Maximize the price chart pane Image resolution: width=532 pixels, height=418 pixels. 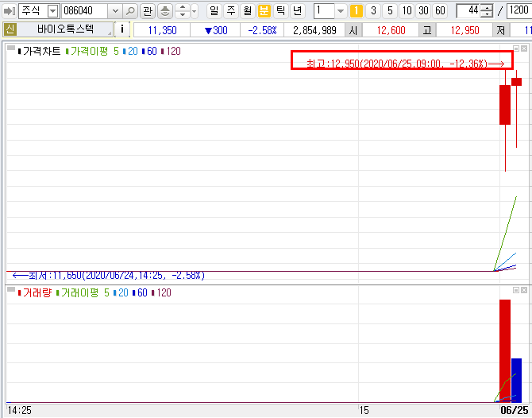pyautogui.click(x=516, y=48)
